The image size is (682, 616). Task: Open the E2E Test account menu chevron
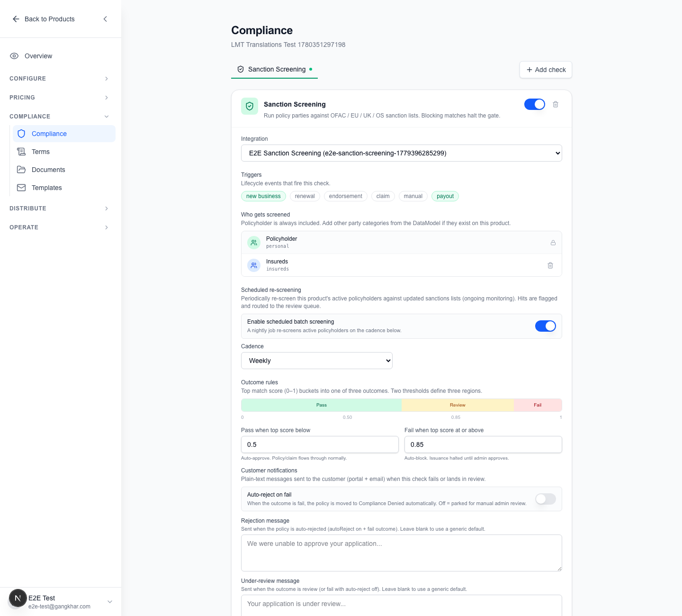(110, 602)
